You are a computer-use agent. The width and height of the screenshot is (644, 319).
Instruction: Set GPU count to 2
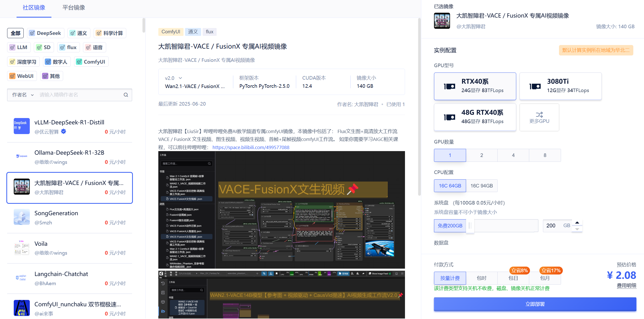[x=481, y=155]
